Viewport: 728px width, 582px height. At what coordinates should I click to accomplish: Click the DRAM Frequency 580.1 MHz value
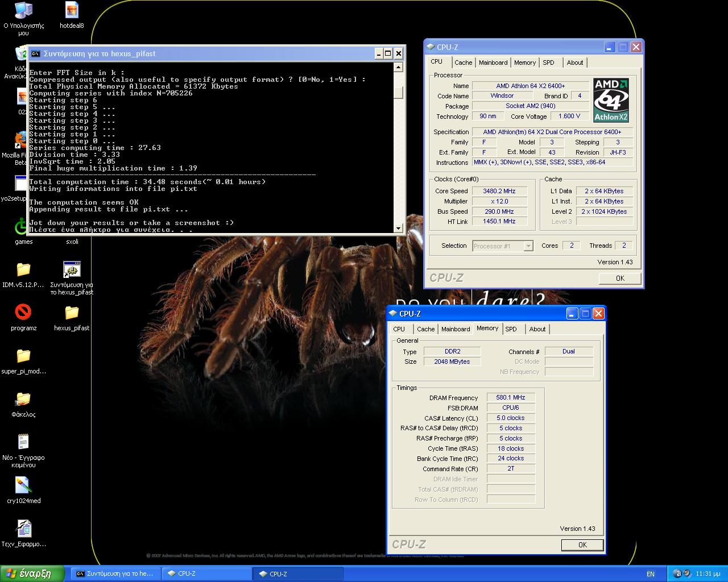pyautogui.click(x=511, y=397)
